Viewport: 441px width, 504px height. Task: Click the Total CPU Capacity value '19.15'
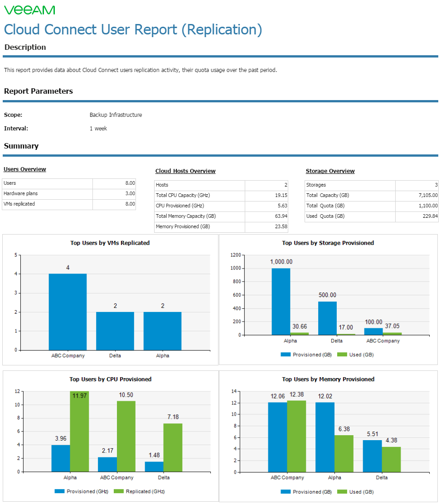tap(281, 195)
